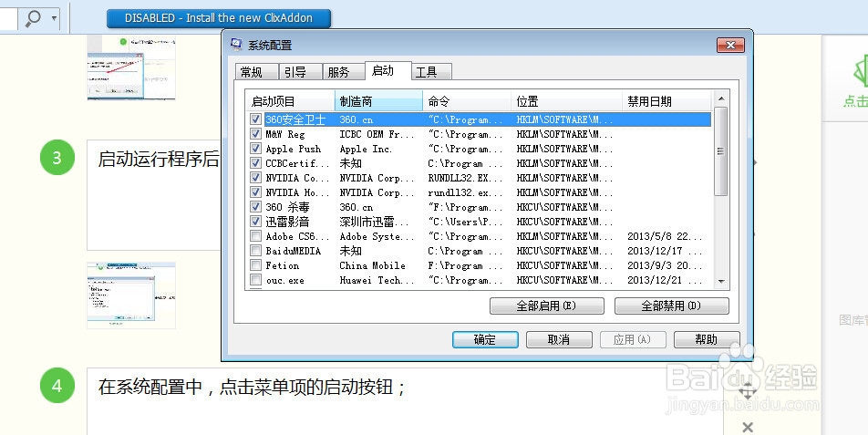Screen dimensions: 868x435
Task: Uncheck the 360安全卫士 startup item
Action: (x=255, y=119)
